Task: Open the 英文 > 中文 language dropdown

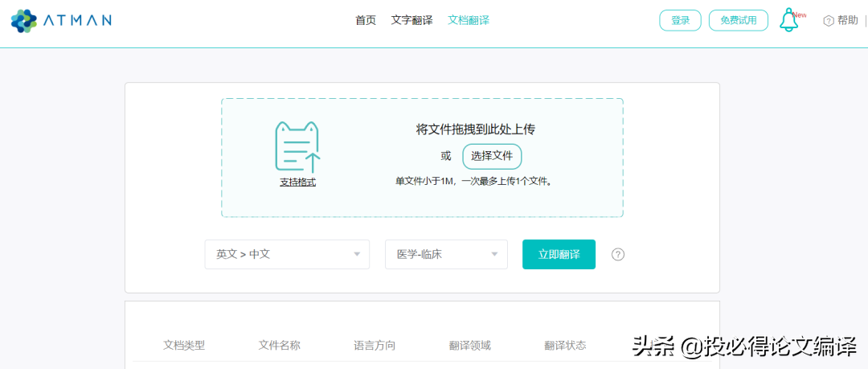Action: (x=287, y=254)
